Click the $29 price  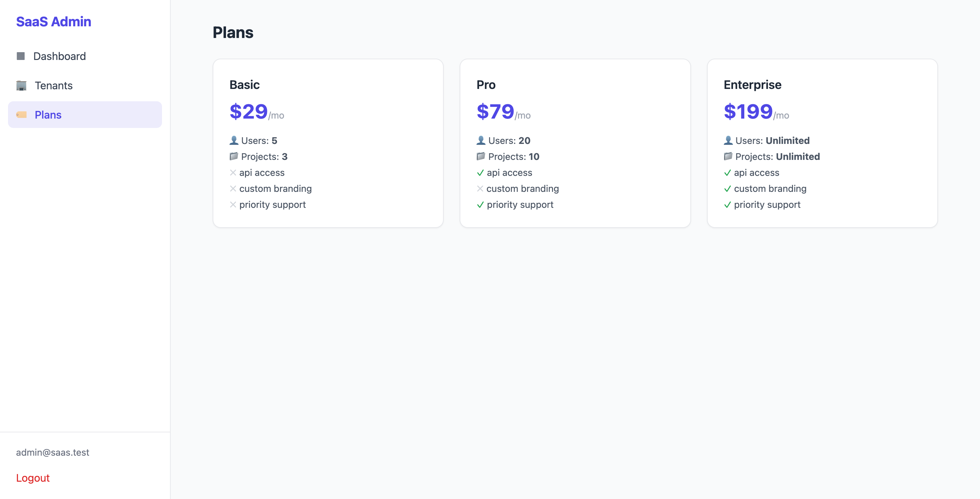(249, 111)
